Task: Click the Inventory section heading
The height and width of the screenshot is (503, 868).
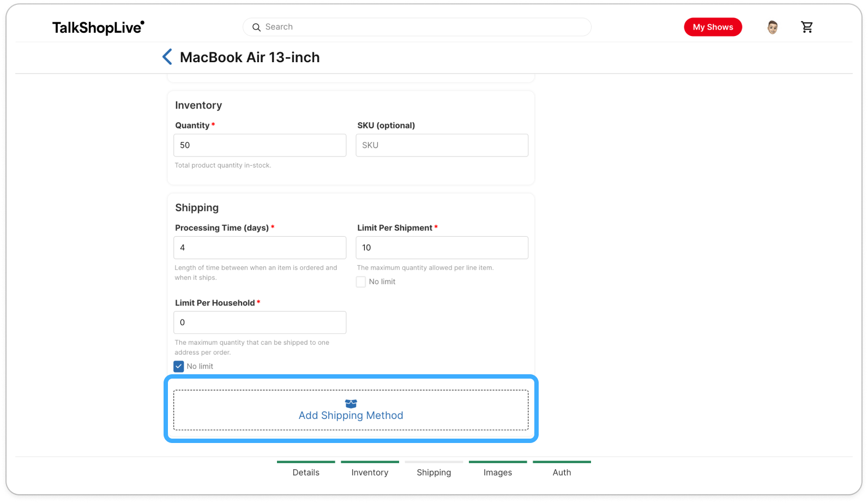Action: point(198,105)
